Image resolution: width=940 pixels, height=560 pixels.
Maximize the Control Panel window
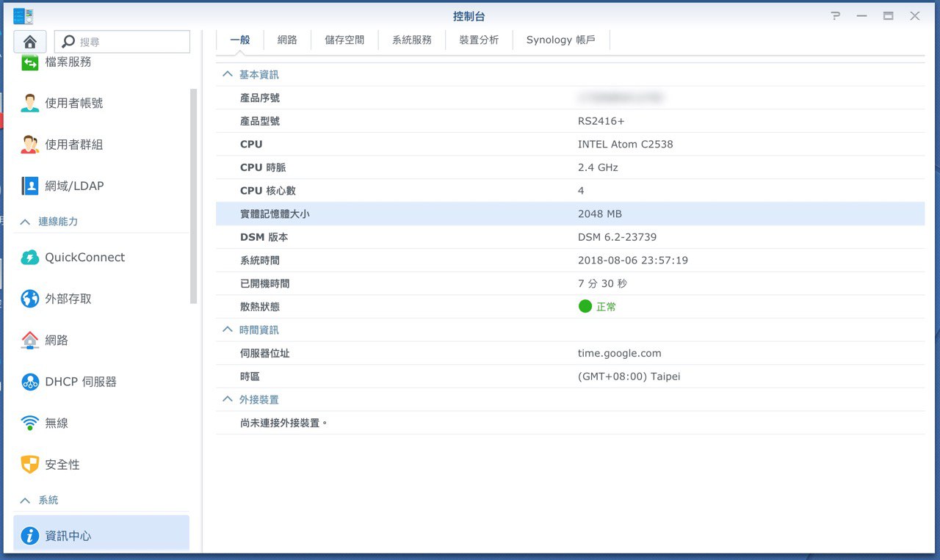[889, 16]
